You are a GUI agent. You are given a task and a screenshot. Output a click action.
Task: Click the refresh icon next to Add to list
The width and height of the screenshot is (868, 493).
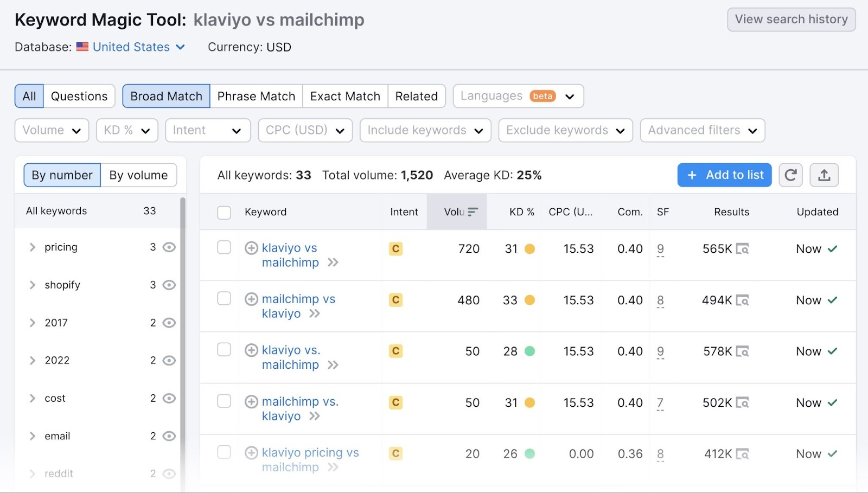point(790,175)
